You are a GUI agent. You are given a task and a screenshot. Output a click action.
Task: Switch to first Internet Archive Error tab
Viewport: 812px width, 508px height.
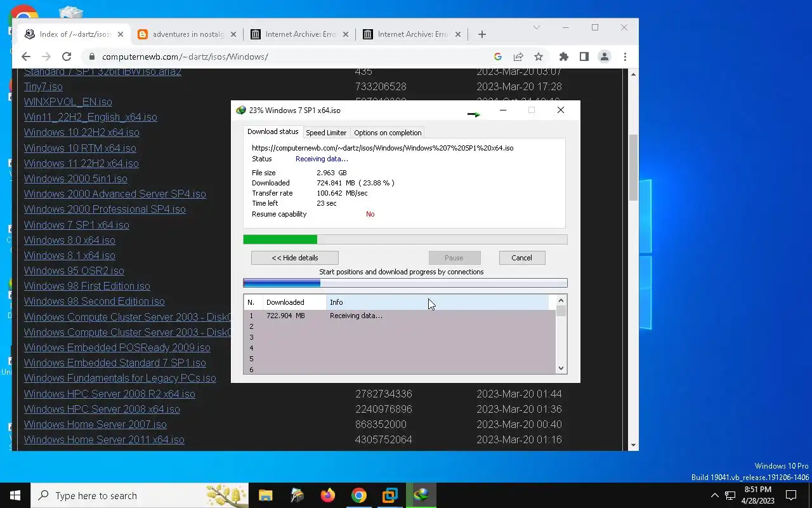coord(299,34)
